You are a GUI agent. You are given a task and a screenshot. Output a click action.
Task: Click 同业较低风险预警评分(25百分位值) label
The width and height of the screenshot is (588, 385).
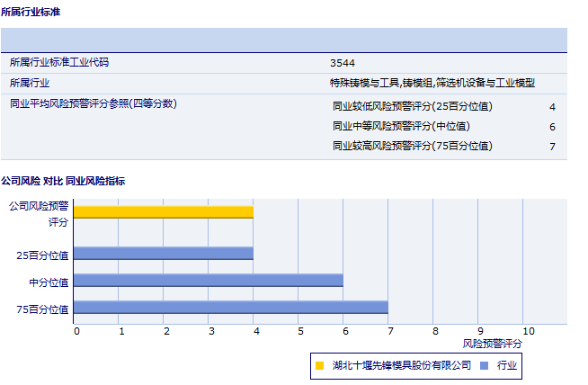click(413, 106)
